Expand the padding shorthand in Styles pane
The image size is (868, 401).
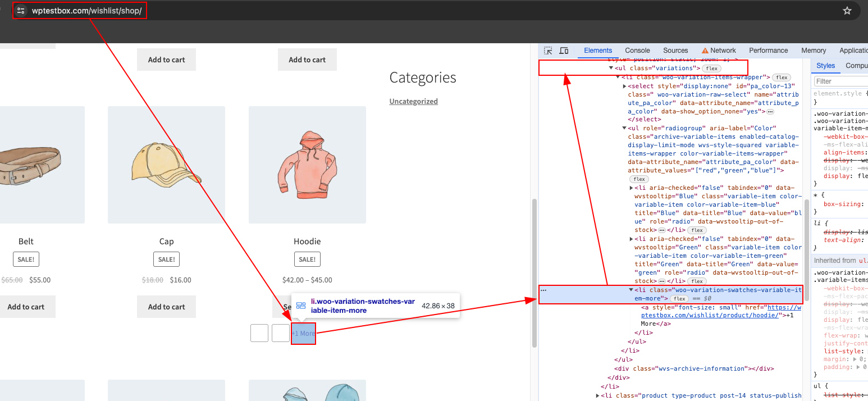tap(858, 367)
